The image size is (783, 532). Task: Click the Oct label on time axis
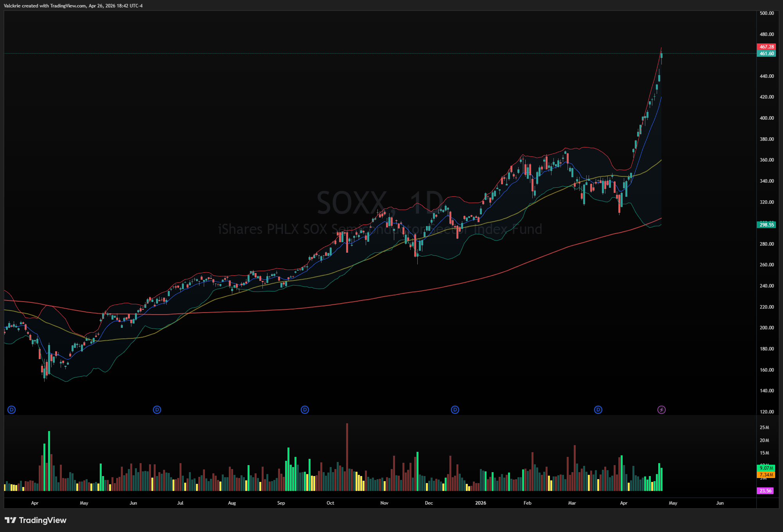click(x=330, y=503)
